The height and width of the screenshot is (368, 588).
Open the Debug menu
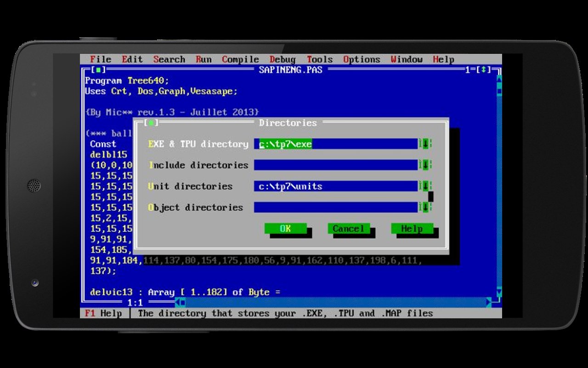283,59
